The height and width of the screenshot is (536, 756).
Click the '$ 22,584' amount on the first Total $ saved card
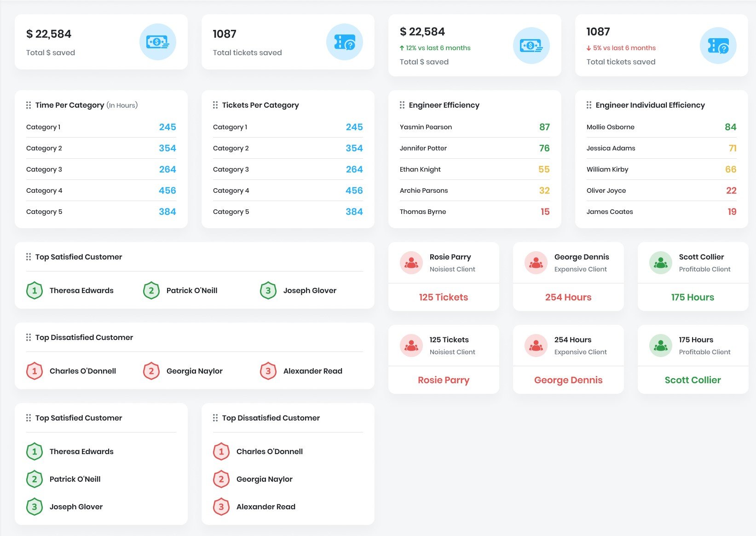[49, 34]
